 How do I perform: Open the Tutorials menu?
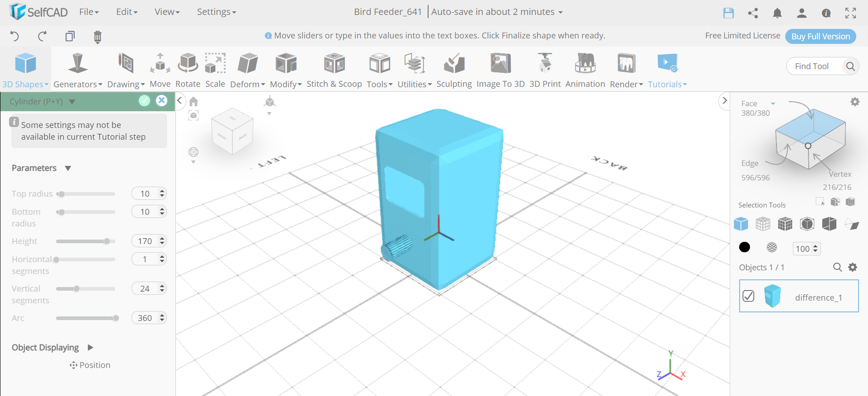667,70
